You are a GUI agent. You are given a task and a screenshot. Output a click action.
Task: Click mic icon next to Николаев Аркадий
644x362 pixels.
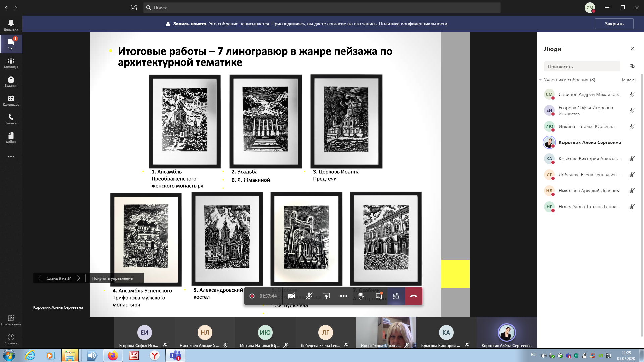(632, 191)
